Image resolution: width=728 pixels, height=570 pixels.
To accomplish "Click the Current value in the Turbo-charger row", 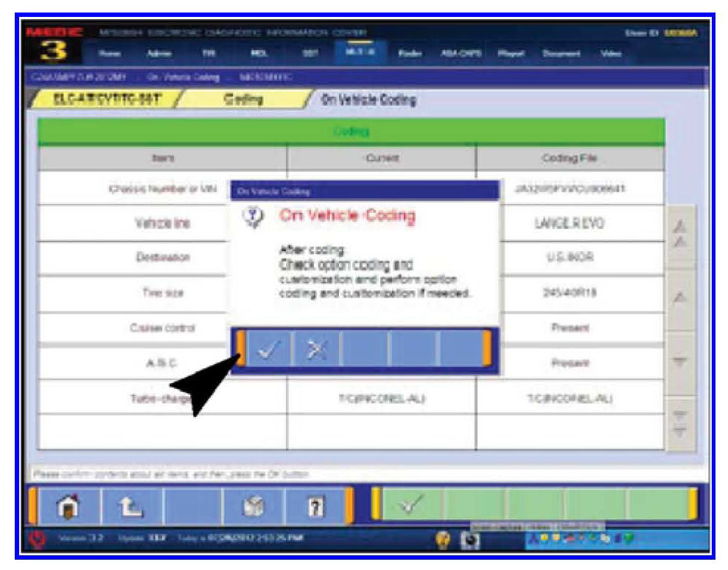I will [x=382, y=398].
